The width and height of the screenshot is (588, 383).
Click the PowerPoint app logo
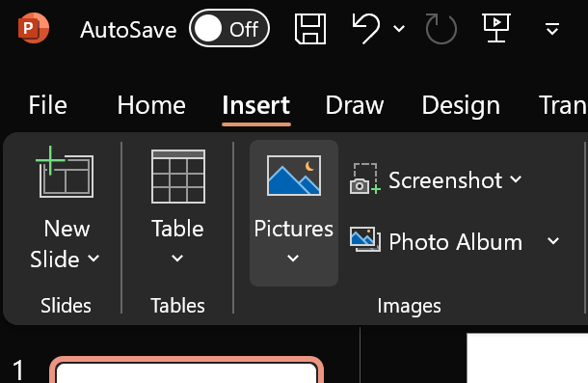[34, 28]
